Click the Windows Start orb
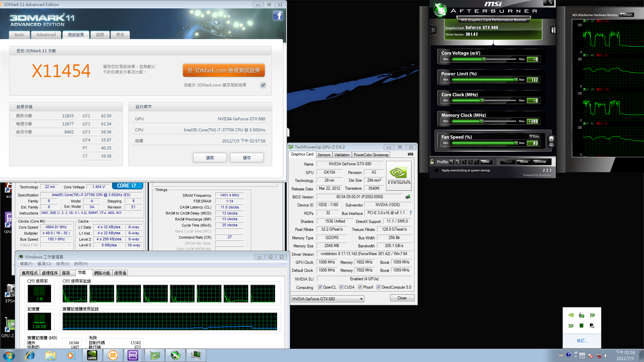Image resolution: width=644 pixels, height=362 pixels. (9, 355)
